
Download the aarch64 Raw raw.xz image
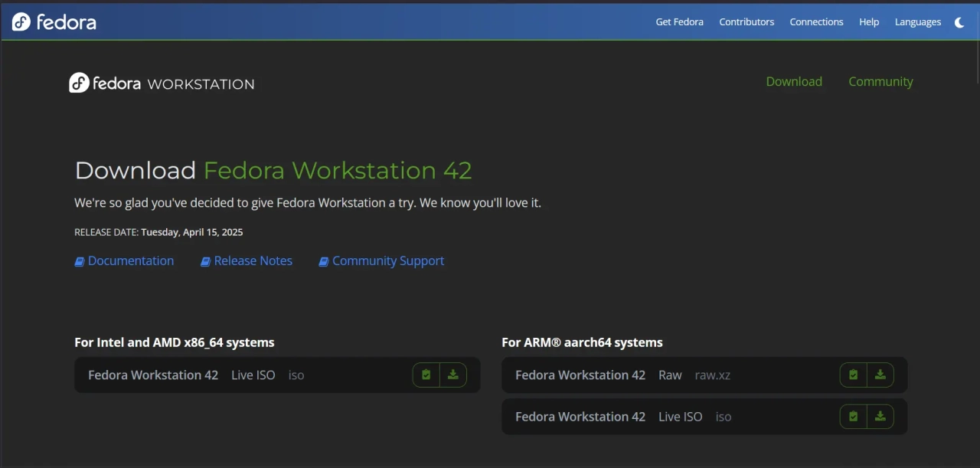click(880, 375)
